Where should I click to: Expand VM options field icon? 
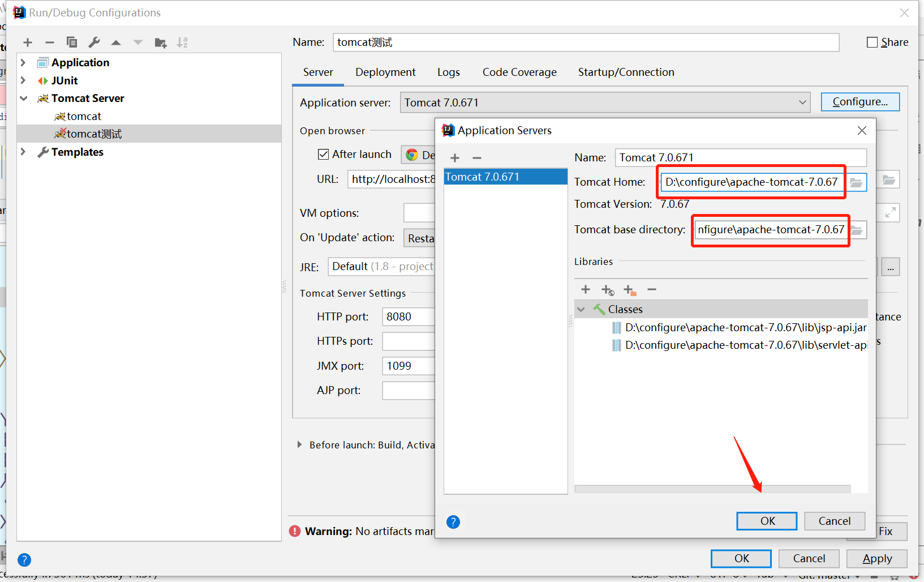[891, 213]
